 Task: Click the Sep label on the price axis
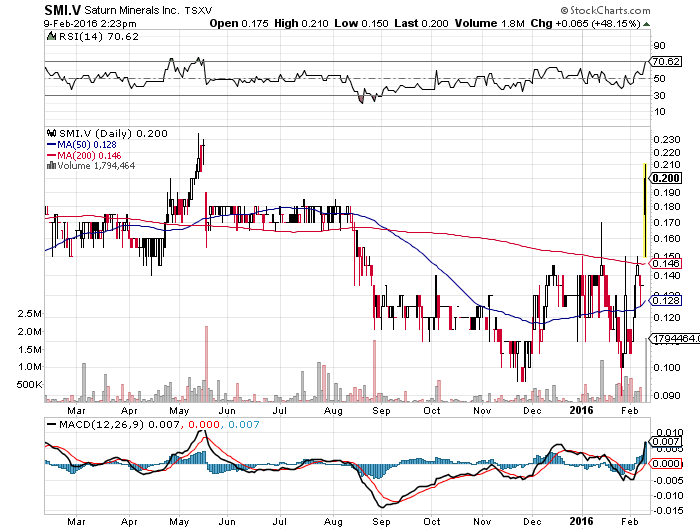coord(381,410)
